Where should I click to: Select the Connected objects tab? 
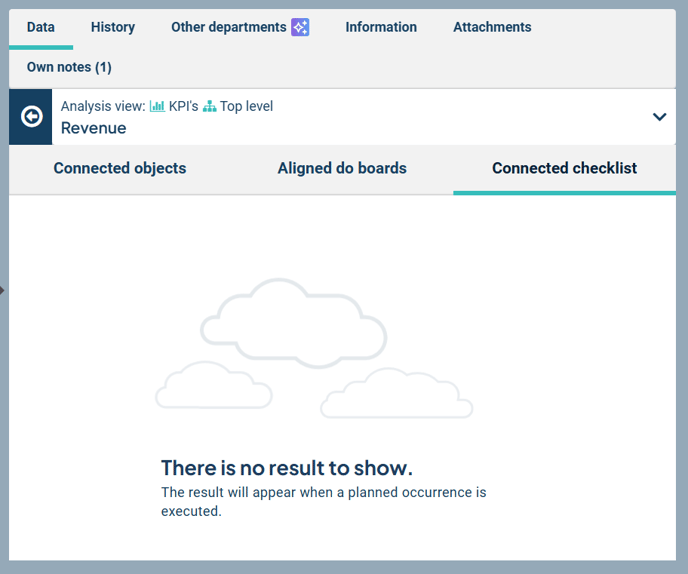pos(120,168)
